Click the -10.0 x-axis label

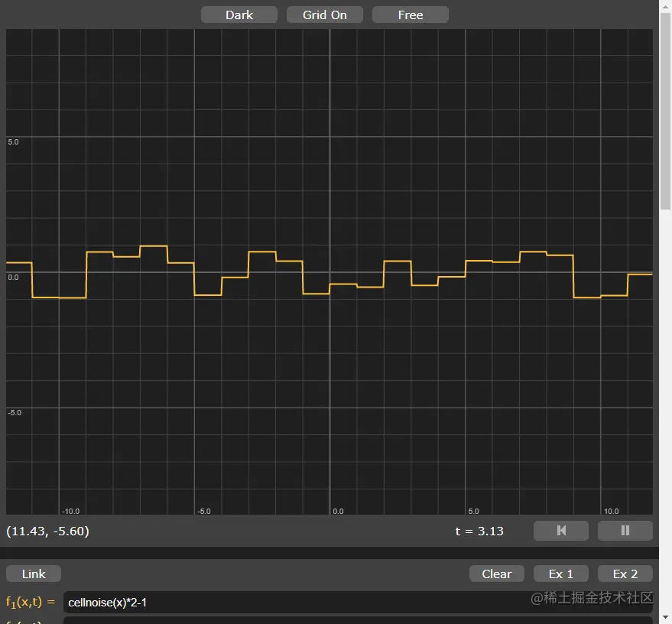70,512
